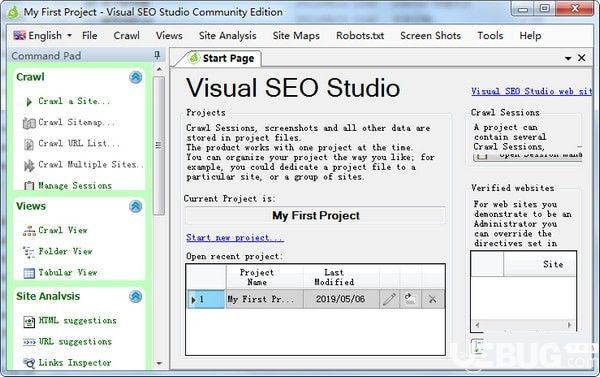Click the 'My First Project' current project field
Viewport: 600px width, 377px height.
[316, 215]
